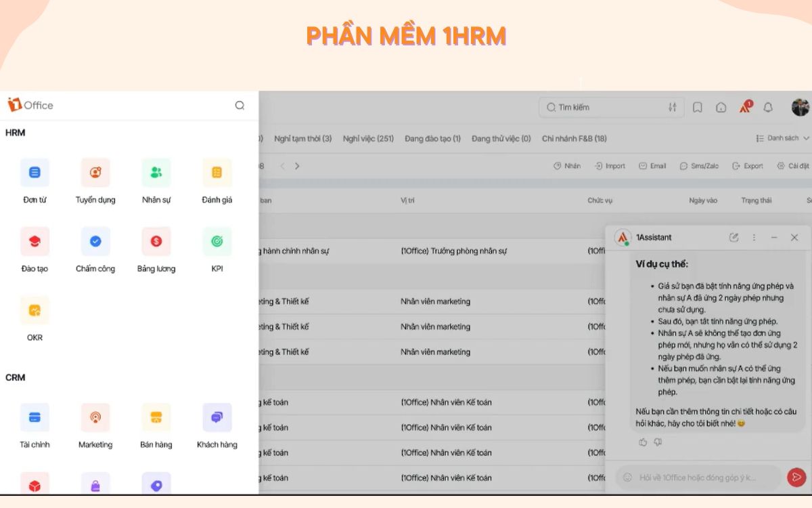Select the Chi nhánh F&B (18) tab
The height and width of the screenshot is (508, 812).
point(574,138)
